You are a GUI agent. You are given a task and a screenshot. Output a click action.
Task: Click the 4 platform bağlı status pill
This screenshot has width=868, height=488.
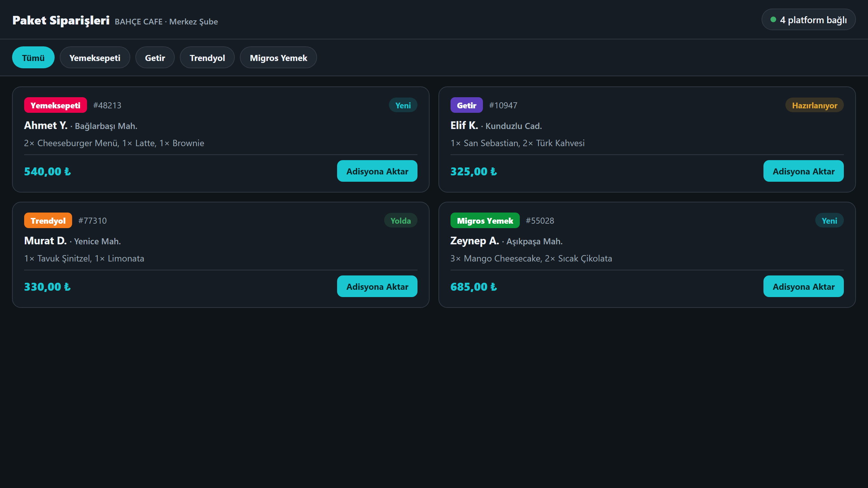point(808,20)
